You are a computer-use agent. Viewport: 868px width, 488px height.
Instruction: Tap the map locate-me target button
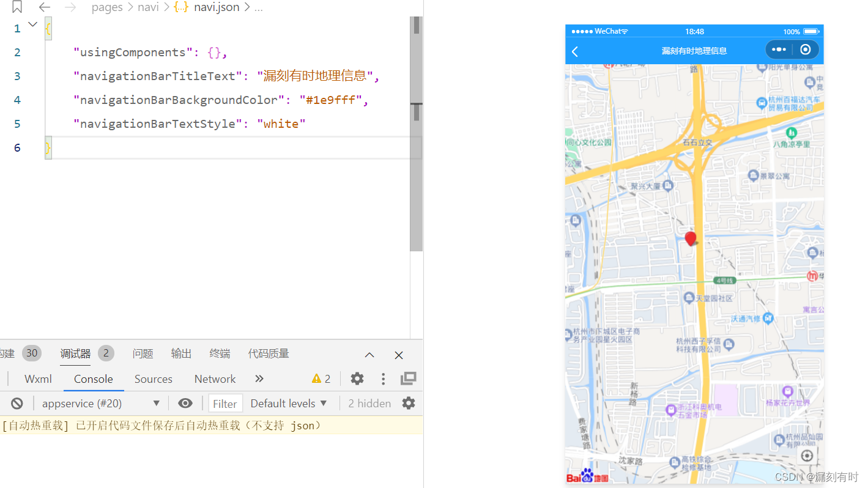[807, 456]
